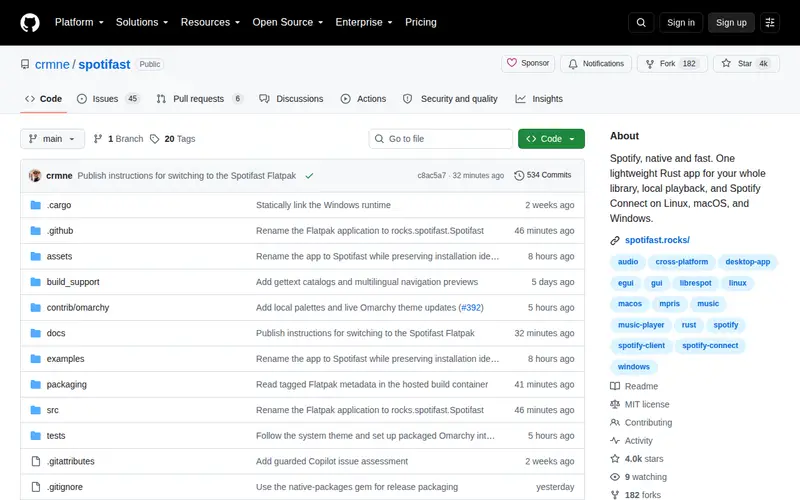Click the .gitattributes file icon
The image size is (800, 500).
tap(36, 461)
